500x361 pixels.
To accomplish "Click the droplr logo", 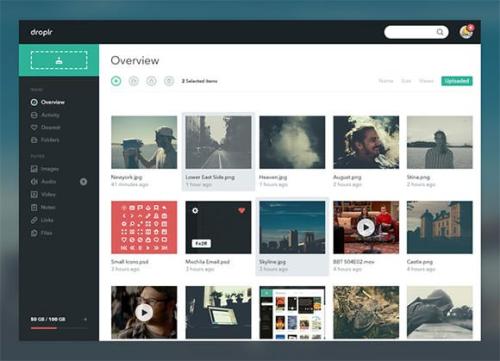I will tap(41, 32).
